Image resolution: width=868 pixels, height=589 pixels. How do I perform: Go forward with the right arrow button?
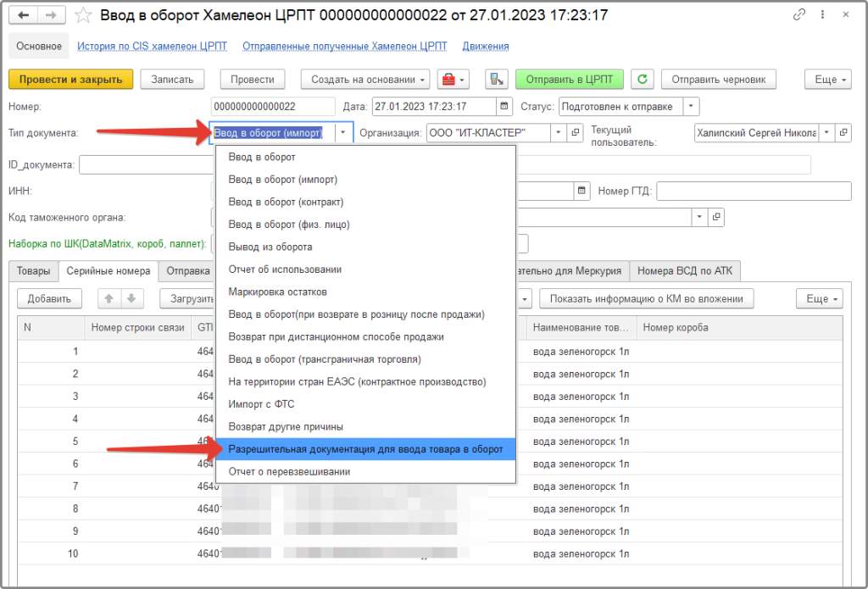pyautogui.click(x=52, y=15)
